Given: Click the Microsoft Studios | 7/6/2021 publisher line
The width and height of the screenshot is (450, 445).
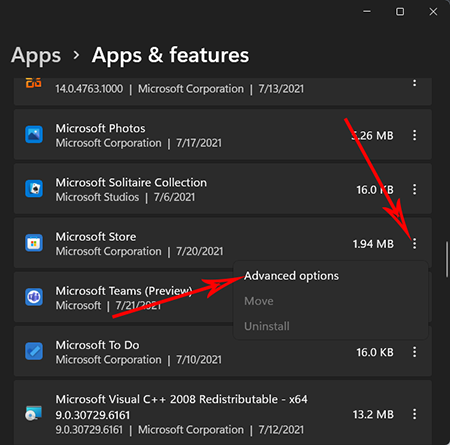Looking at the screenshot, I should click(125, 197).
